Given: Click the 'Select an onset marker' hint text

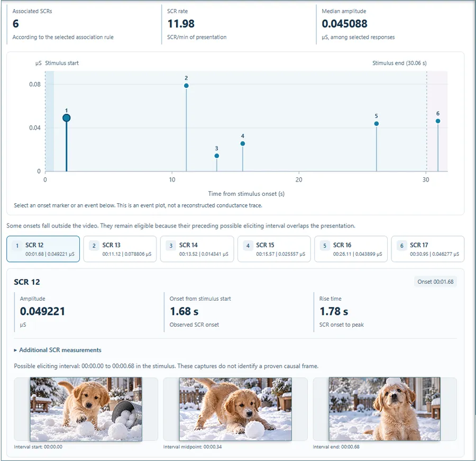Looking at the screenshot, I should coord(138,205).
